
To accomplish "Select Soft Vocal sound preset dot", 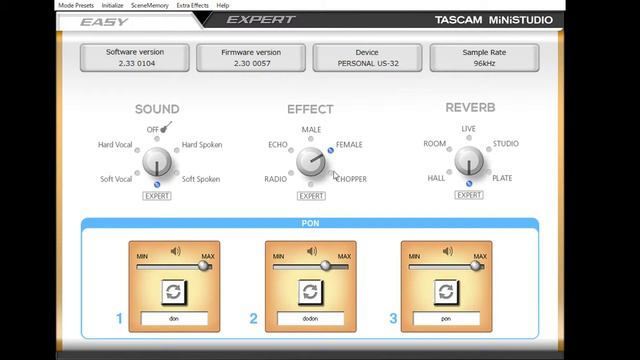I will [137, 173].
